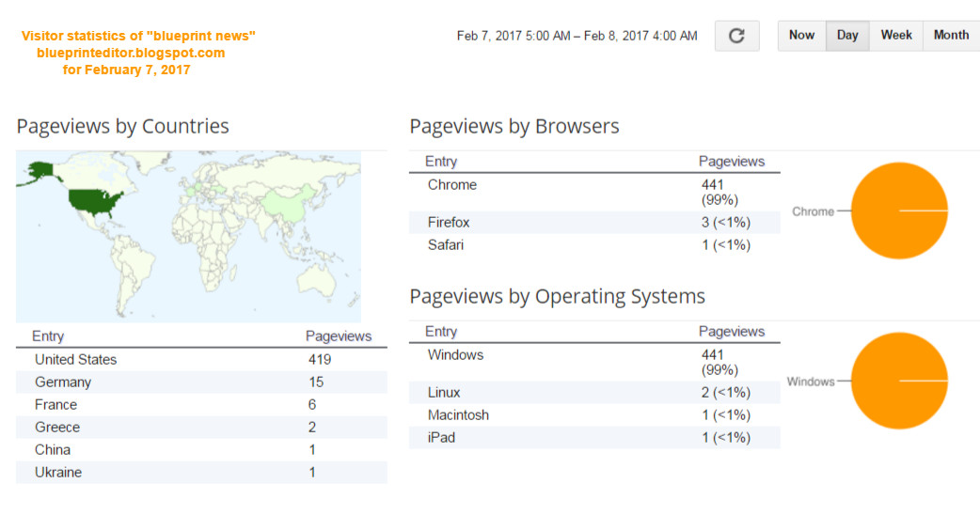Switch to the Now time range
The height and width of the screenshot is (530, 980).
click(x=802, y=36)
